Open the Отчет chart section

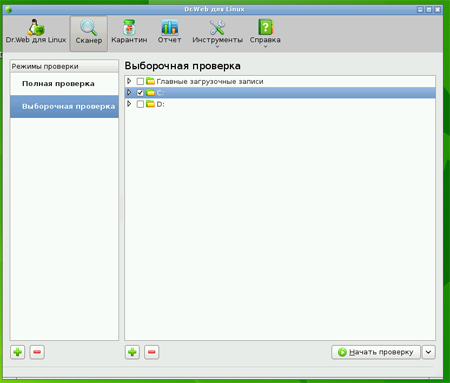coord(170,32)
